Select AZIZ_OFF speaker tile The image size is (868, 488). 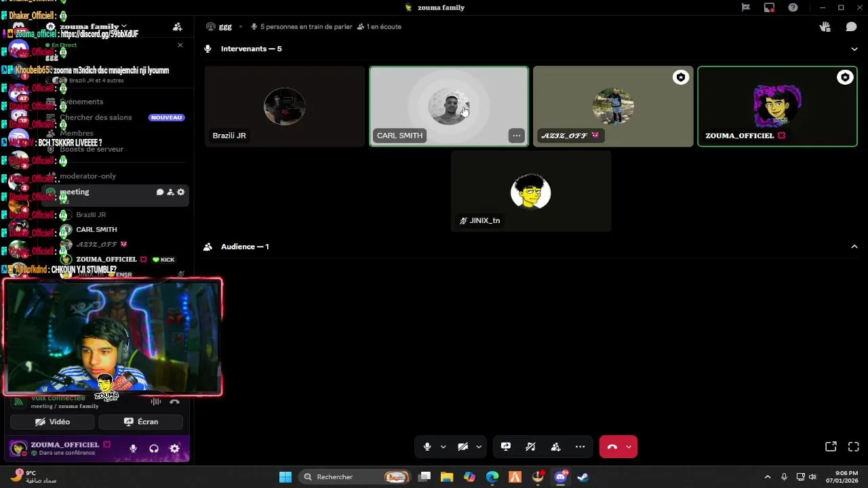pos(613,106)
